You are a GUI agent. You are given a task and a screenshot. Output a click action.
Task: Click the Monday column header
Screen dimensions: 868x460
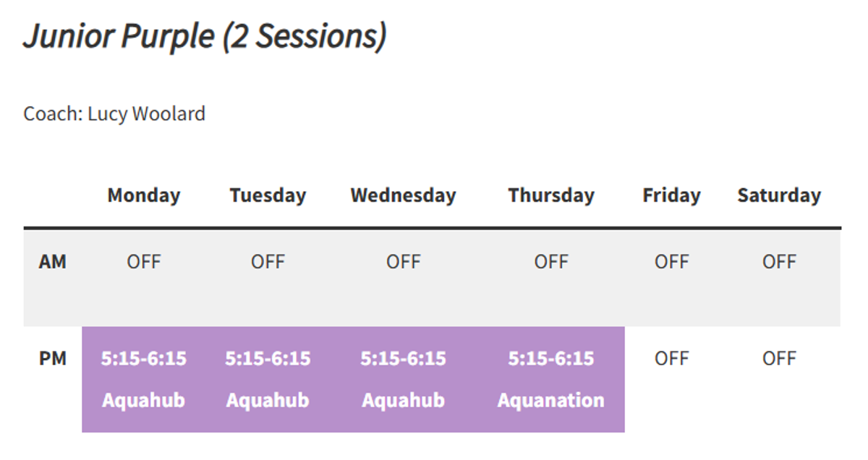pos(144,195)
